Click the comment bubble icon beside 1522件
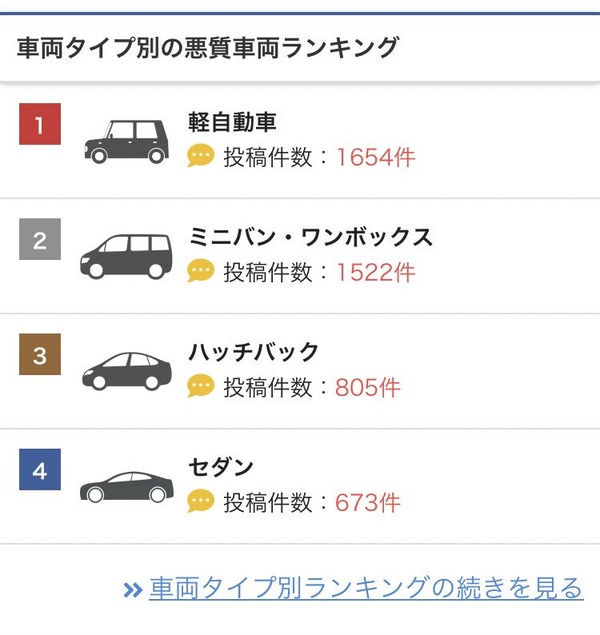600x635 pixels. coord(201,271)
